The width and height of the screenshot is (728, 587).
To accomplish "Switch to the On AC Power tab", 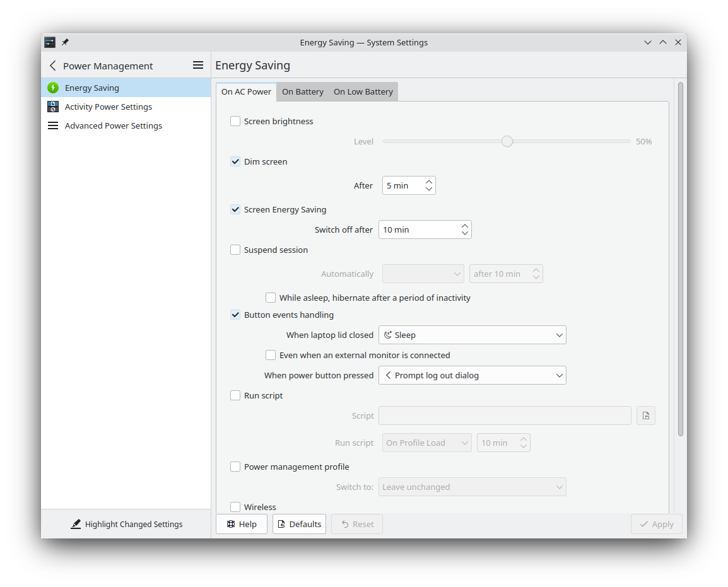I will [x=246, y=92].
